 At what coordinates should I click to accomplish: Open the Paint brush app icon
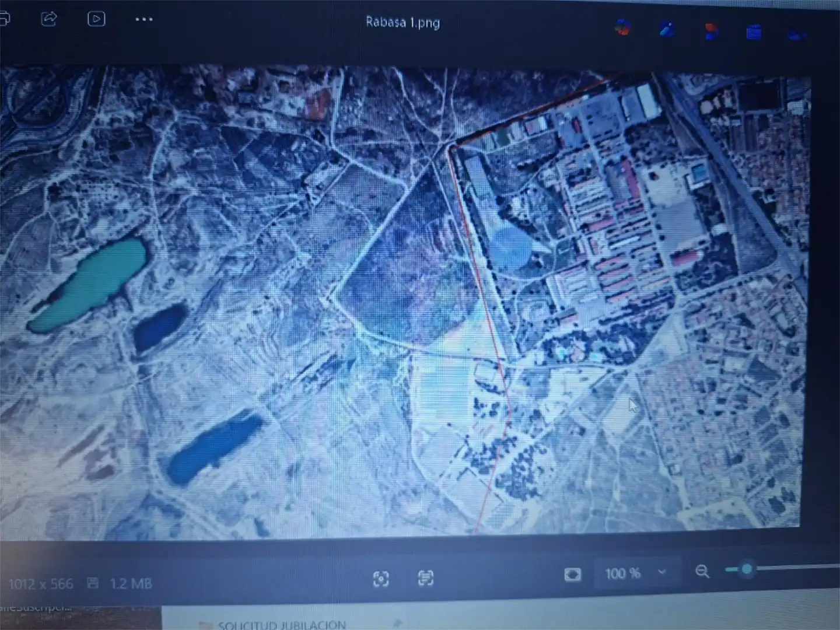tap(667, 29)
